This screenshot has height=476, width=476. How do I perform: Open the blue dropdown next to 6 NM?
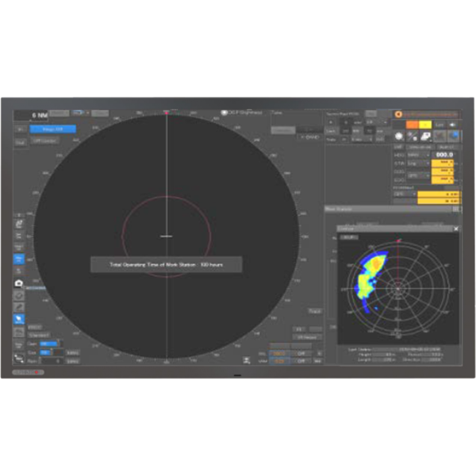(x=80, y=113)
